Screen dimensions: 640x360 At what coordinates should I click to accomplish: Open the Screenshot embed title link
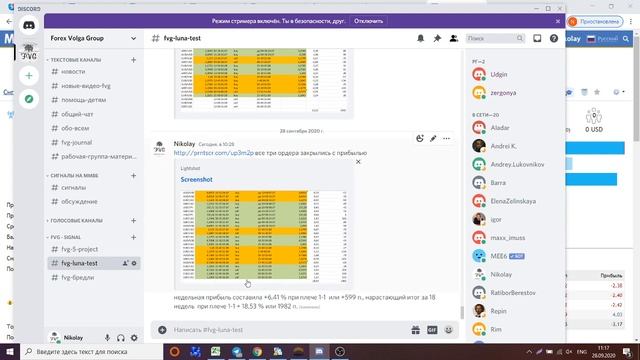pos(196,180)
